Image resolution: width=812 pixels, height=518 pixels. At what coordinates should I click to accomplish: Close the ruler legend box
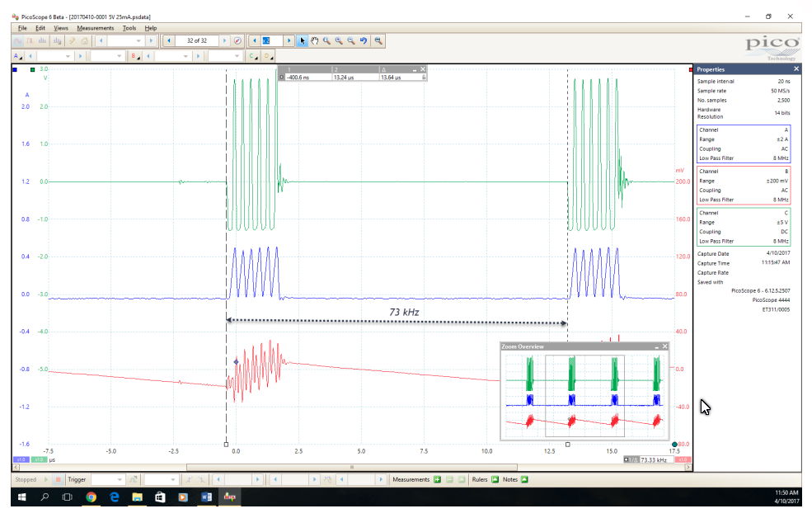click(423, 69)
